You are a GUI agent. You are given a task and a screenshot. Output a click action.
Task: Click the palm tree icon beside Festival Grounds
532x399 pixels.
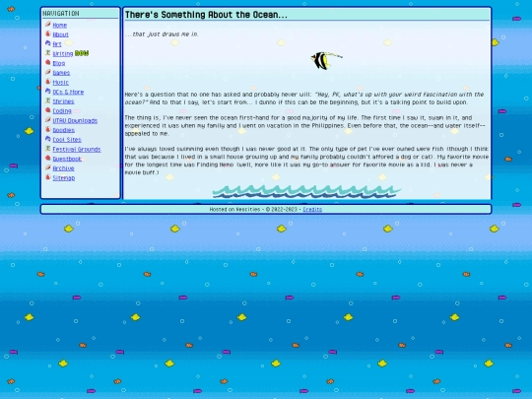point(48,149)
